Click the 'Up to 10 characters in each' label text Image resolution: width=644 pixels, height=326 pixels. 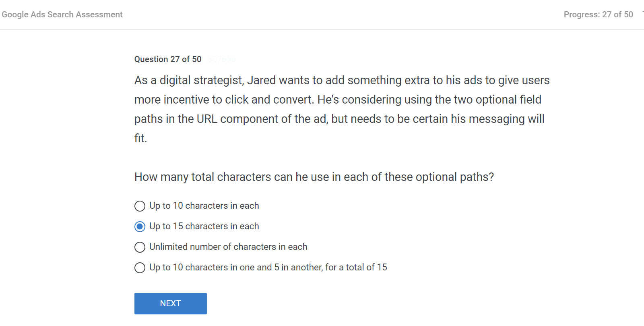tap(204, 206)
